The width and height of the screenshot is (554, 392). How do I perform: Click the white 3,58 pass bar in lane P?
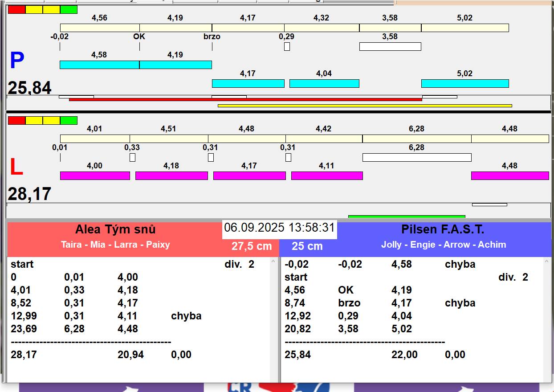[390, 46]
